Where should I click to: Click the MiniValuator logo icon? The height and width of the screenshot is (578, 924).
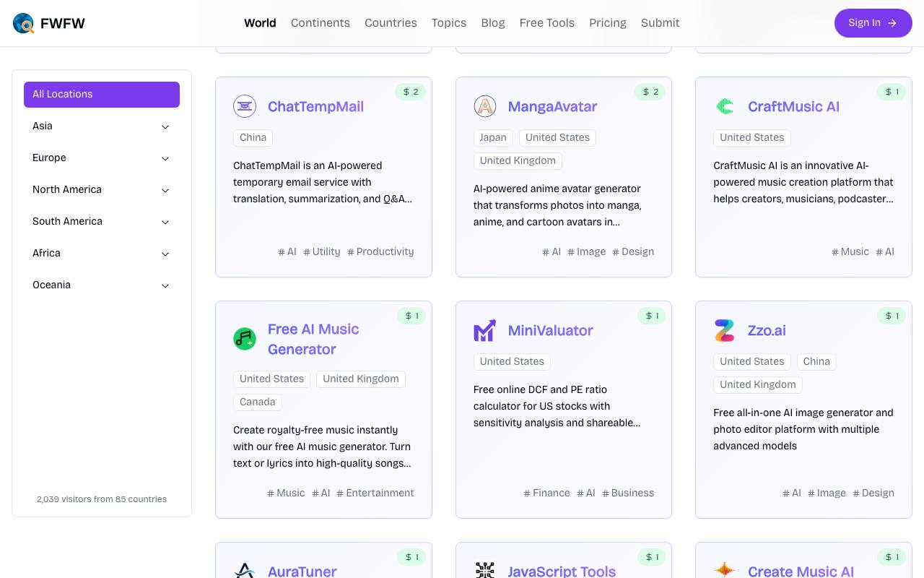pyautogui.click(x=485, y=330)
